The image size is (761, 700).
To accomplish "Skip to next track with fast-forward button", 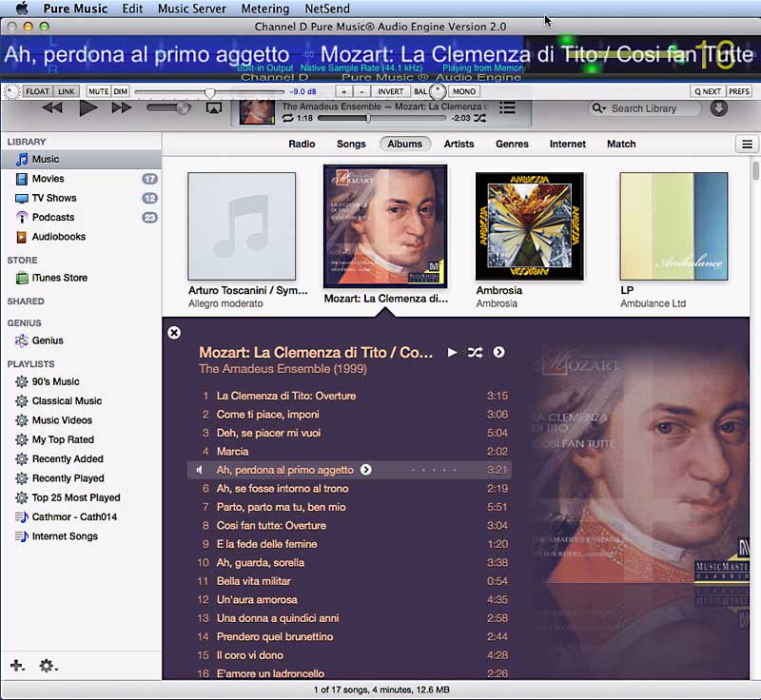I will point(122,108).
